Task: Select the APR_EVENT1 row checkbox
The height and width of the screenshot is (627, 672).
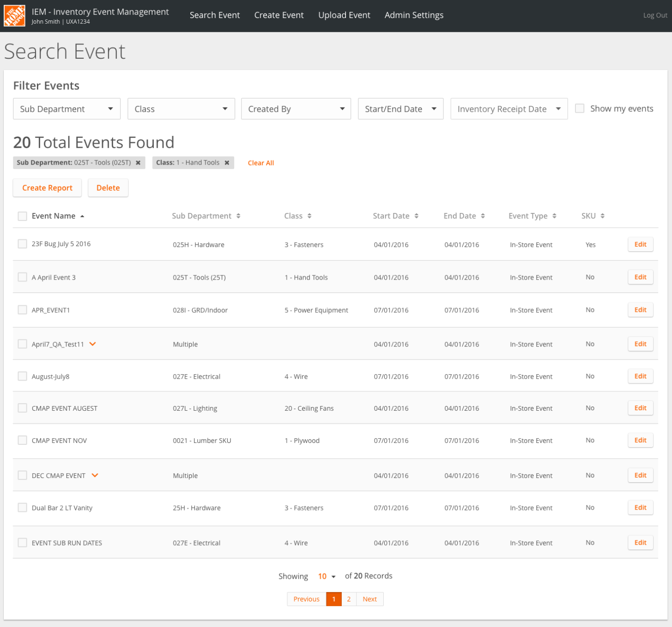Action: click(22, 310)
